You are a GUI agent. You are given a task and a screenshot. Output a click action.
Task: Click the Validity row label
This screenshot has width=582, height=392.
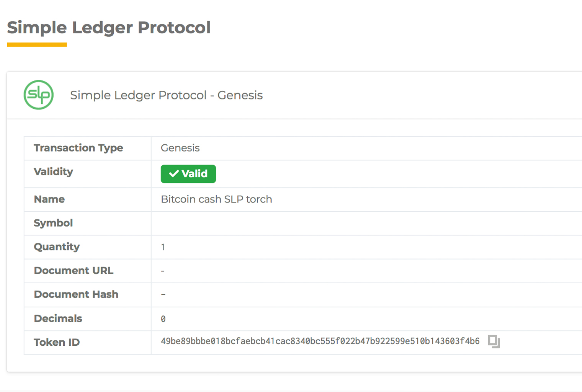pos(53,171)
